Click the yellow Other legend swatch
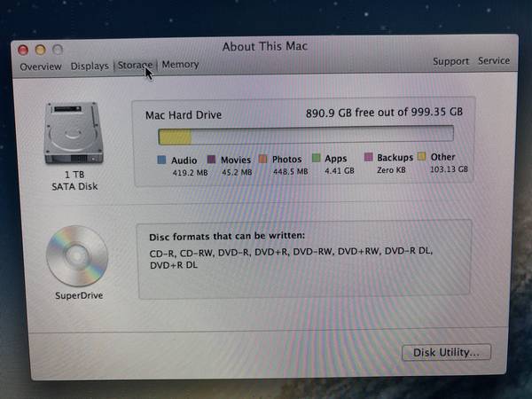The width and height of the screenshot is (532, 399). click(x=421, y=159)
